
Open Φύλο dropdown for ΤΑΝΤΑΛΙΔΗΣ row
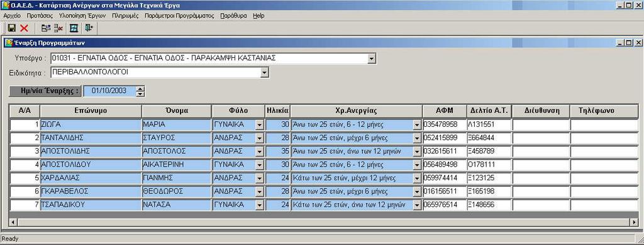point(259,138)
